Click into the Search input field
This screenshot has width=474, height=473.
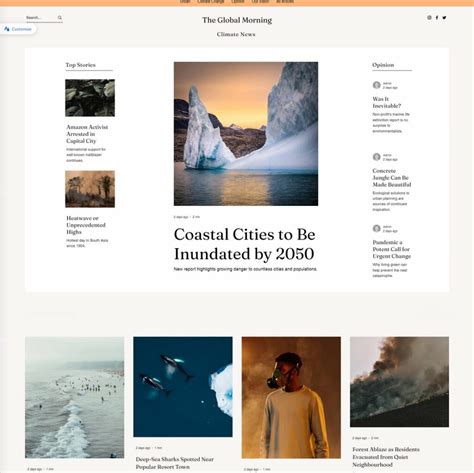point(41,18)
